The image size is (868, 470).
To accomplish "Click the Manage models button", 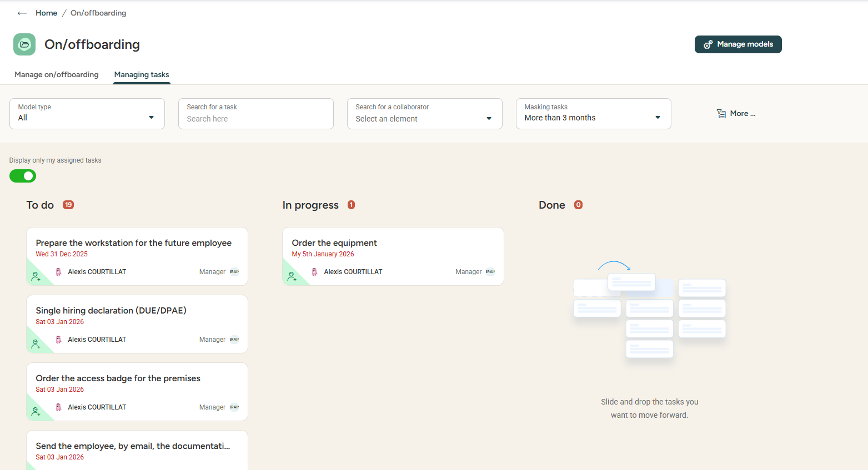I will (x=738, y=44).
